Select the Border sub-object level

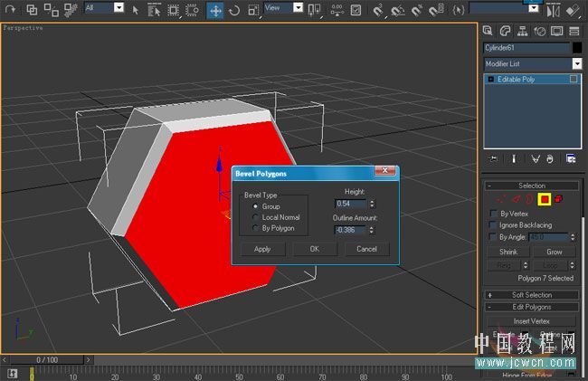(529, 199)
